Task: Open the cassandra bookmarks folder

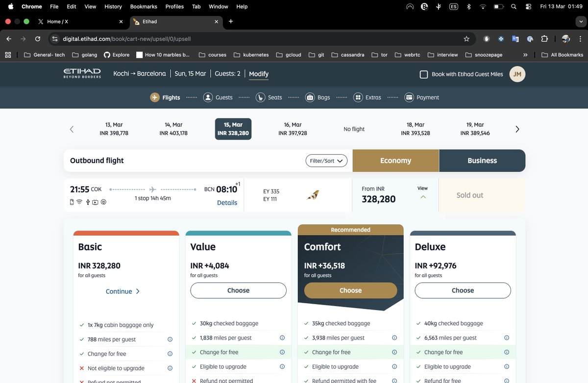Action: 347,55
